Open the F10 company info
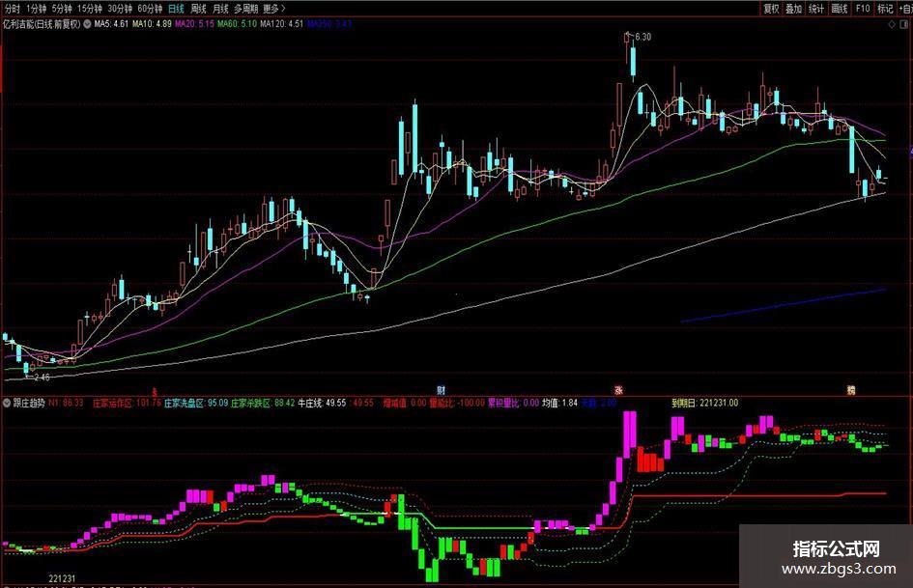The image size is (913, 588). pyautogui.click(x=863, y=8)
